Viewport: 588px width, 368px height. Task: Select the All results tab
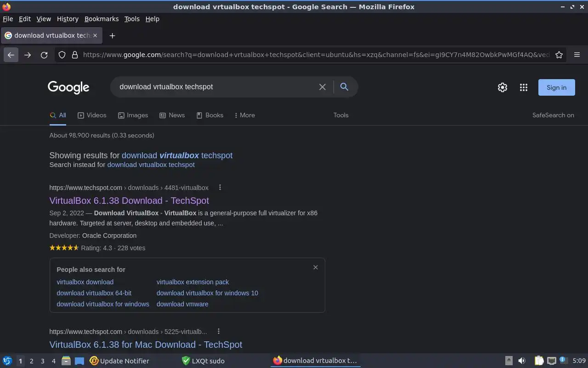[58, 115]
